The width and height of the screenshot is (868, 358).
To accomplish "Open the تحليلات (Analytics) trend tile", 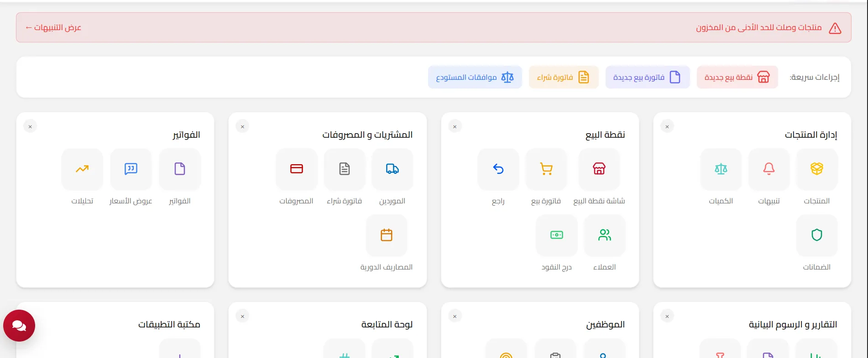I will [82, 169].
